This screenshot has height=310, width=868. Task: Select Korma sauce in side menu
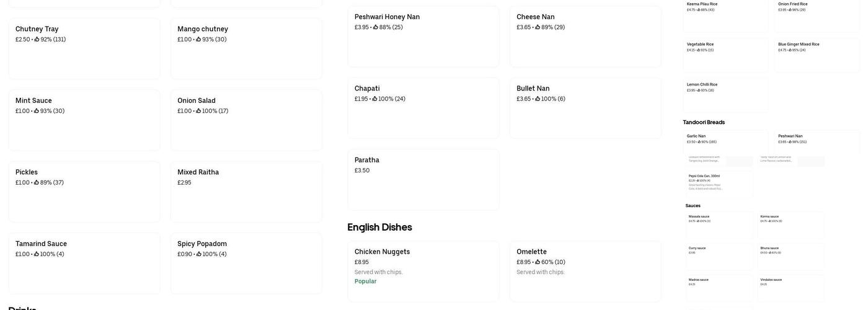point(790,224)
